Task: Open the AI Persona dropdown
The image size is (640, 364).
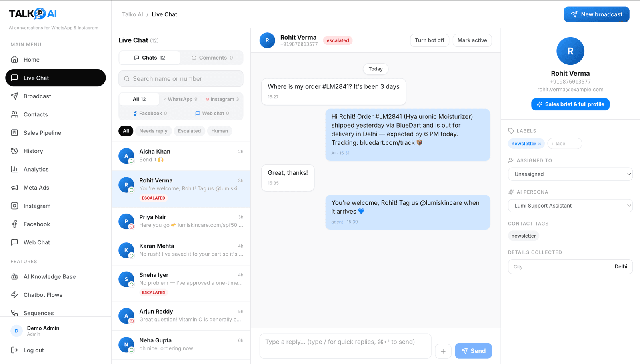Action: coord(570,206)
